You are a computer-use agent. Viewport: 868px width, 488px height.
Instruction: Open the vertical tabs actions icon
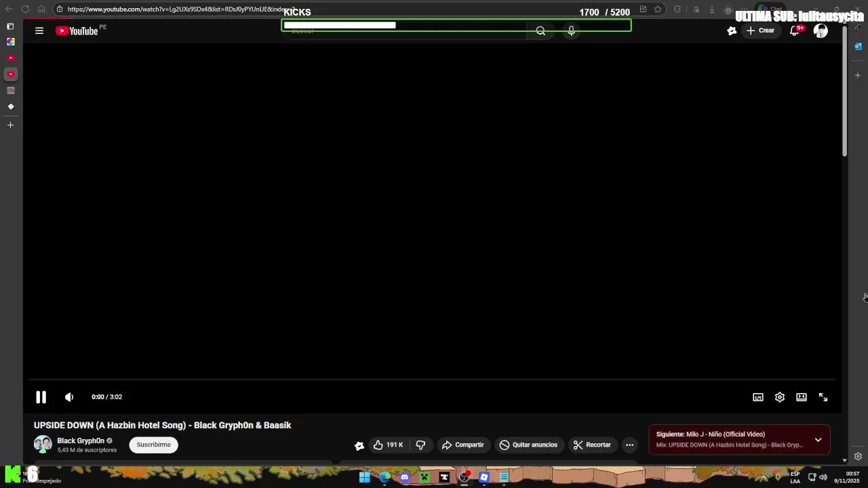coord(10,26)
